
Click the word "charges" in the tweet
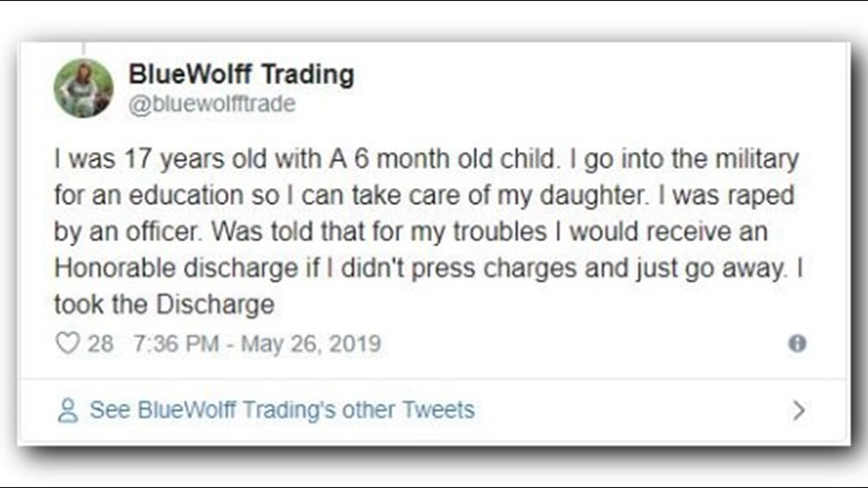tap(530, 268)
